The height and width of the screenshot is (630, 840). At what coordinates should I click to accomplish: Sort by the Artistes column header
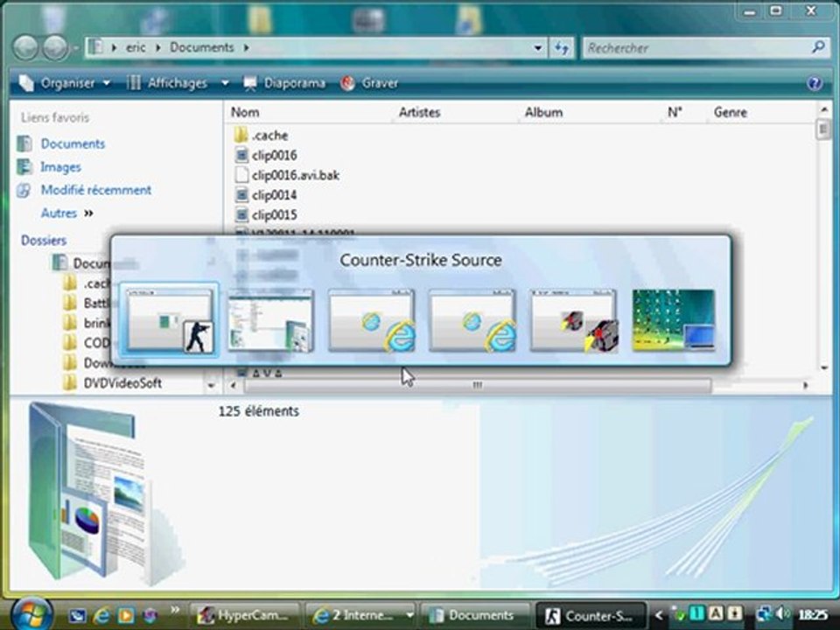419,113
